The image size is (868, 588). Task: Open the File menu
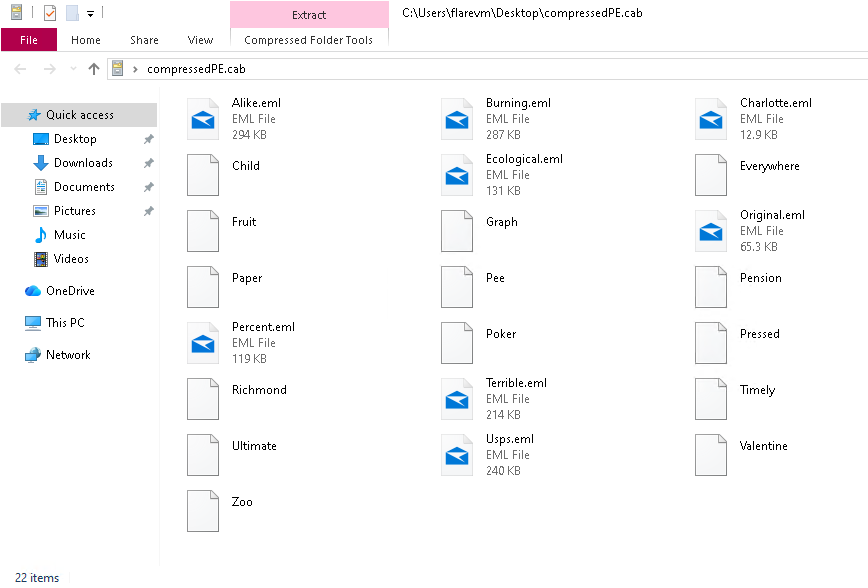point(29,40)
